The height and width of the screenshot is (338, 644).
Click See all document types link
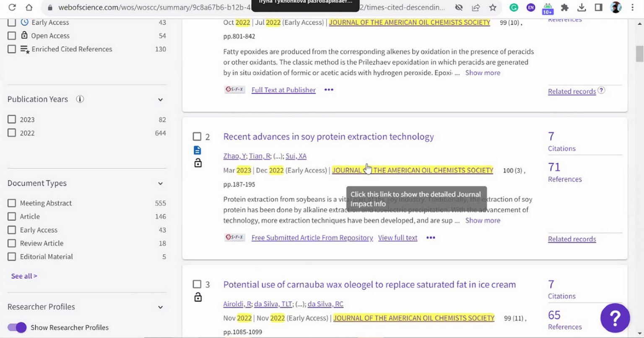(24, 276)
